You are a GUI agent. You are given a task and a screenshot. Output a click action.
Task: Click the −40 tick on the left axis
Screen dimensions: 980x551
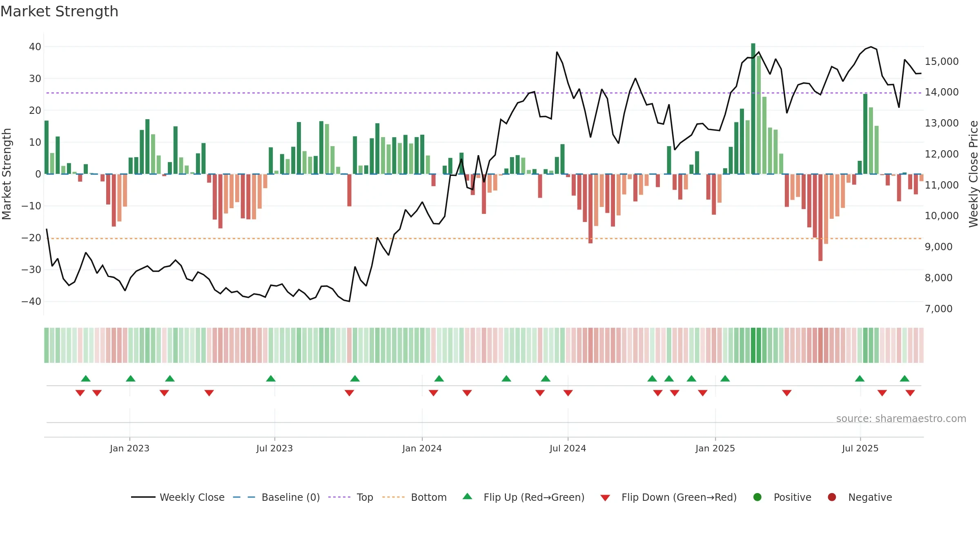[31, 301]
